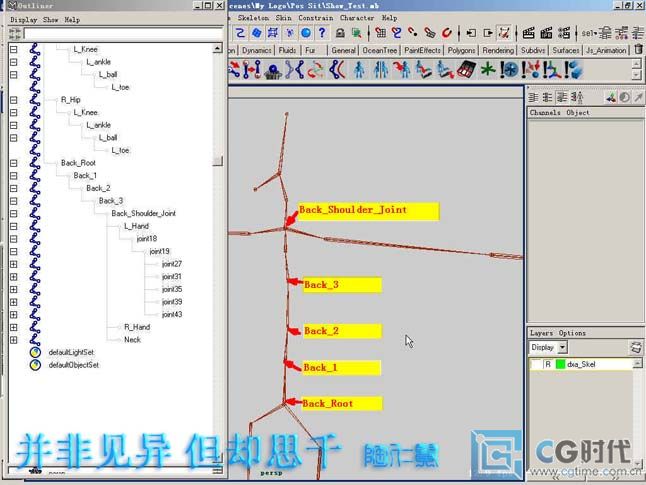Viewport: 646px width, 485px height.
Task: Click the snap to grids icon
Action: pyautogui.click(x=381, y=33)
